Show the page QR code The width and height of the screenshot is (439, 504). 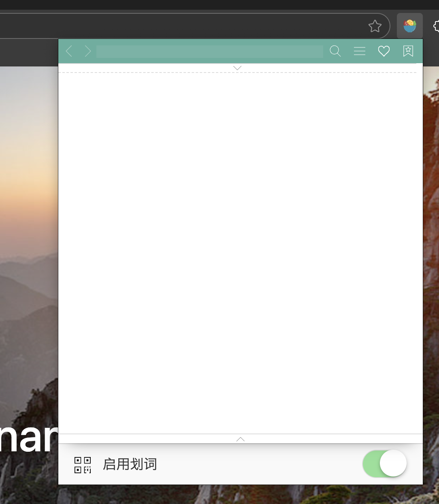click(x=83, y=465)
